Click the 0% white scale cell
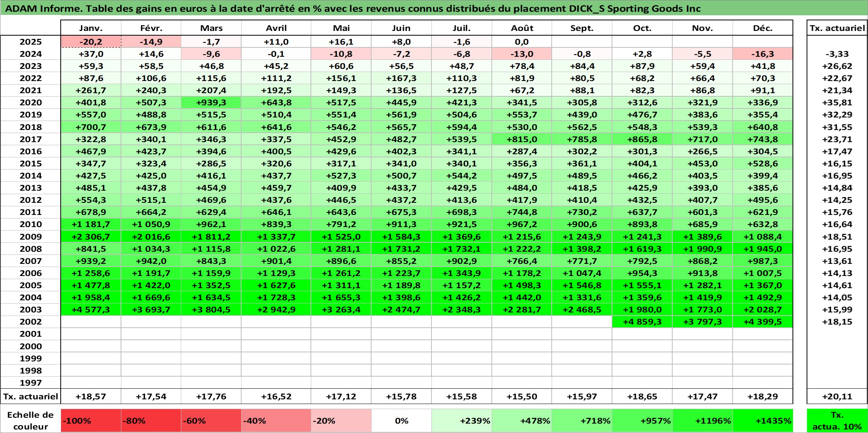The width and height of the screenshot is (868, 433). [401, 421]
